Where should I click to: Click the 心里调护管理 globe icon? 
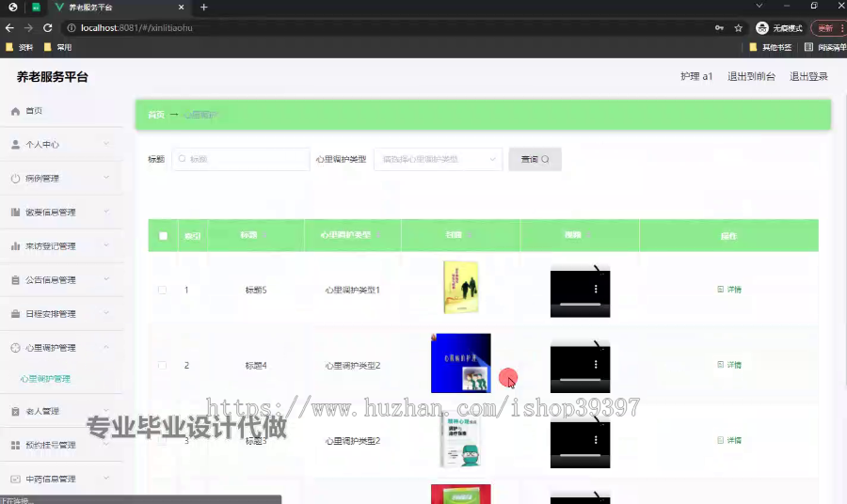[x=15, y=348]
